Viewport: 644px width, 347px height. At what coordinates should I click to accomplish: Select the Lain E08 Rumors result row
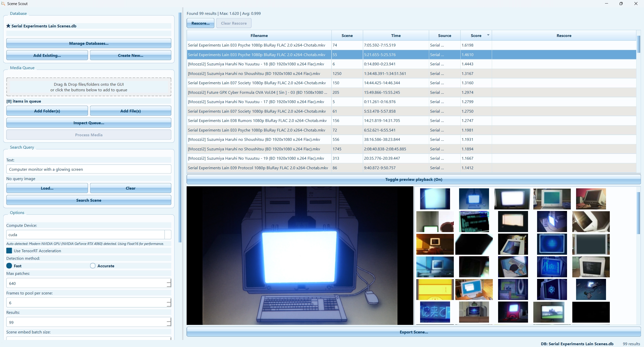412,120
